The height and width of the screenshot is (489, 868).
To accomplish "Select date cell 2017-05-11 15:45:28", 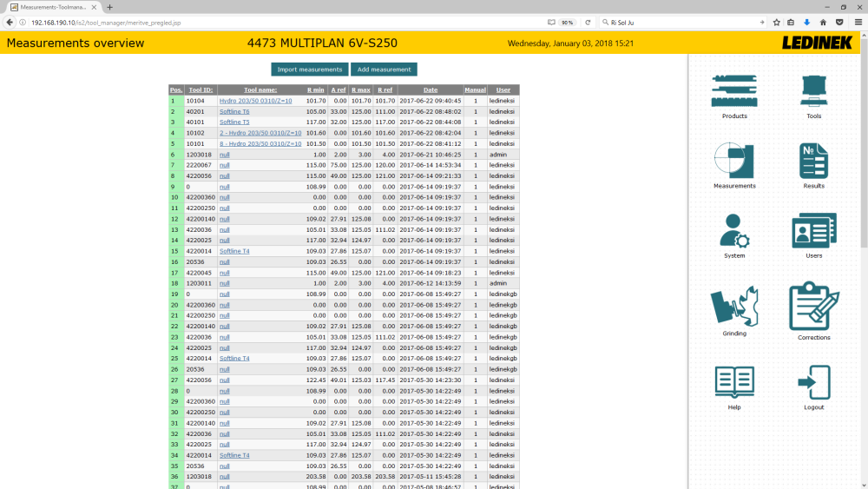I will (431, 476).
